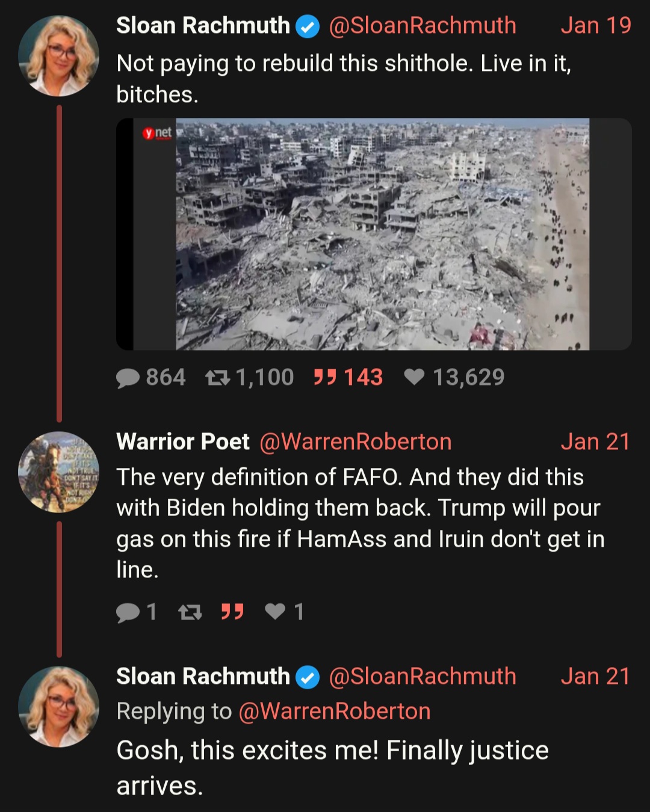Open the quote icon showing 143 quotes
The height and width of the screenshot is (812, 650).
tap(325, 378)
